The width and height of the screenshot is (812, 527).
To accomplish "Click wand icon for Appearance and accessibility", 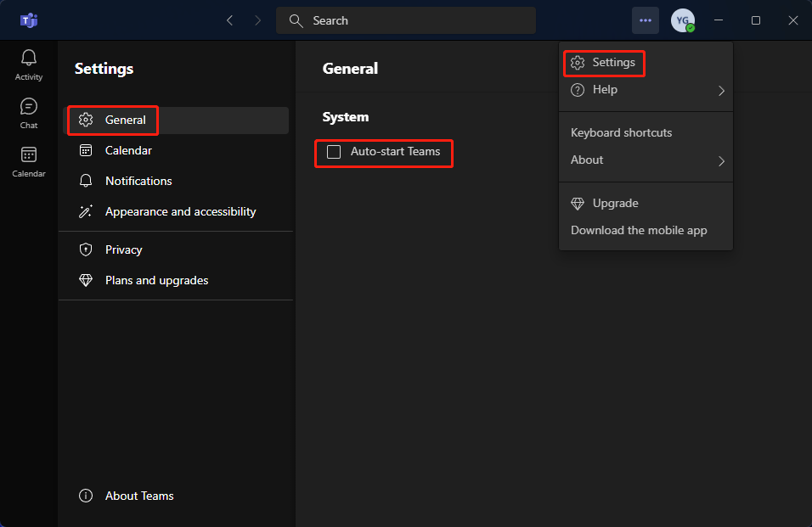I will click(x=86, y=211).
